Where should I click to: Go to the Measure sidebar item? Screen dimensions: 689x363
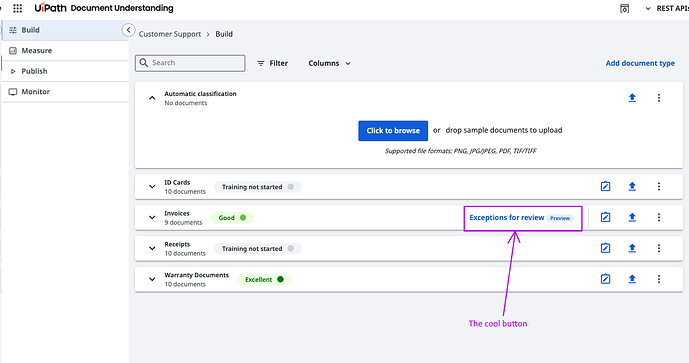point(65,51)
